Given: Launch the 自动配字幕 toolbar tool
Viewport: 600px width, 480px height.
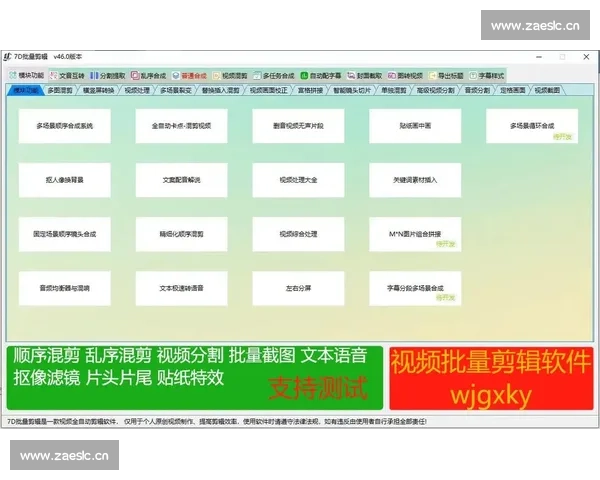Looking at the screenshot, I should [x=321, y=75].
